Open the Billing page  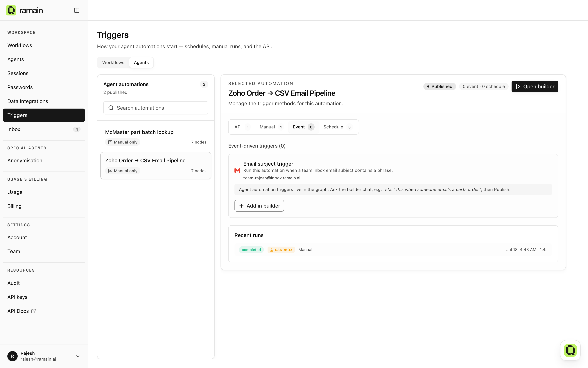coord(44,206)
